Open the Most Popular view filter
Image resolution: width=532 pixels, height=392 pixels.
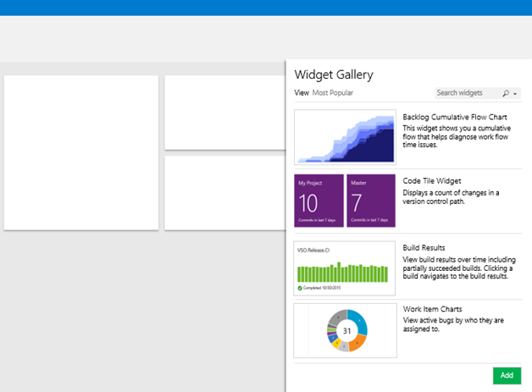pyautogui.click(x=333, y=93)
